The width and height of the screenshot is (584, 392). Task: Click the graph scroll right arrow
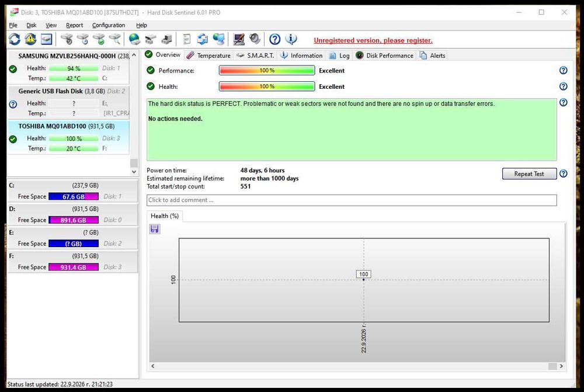(561, 366)
